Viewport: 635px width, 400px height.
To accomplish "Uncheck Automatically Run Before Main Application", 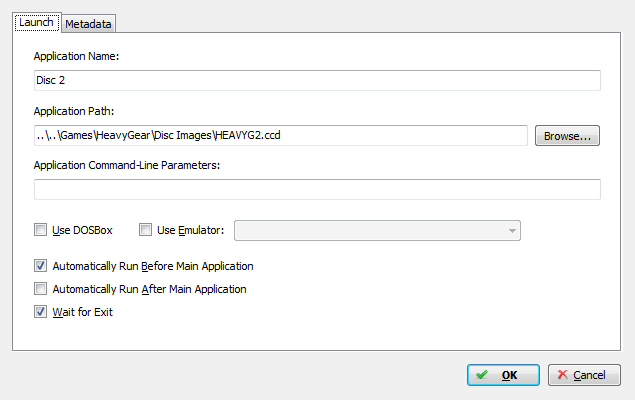I will (x=40, y=266).
